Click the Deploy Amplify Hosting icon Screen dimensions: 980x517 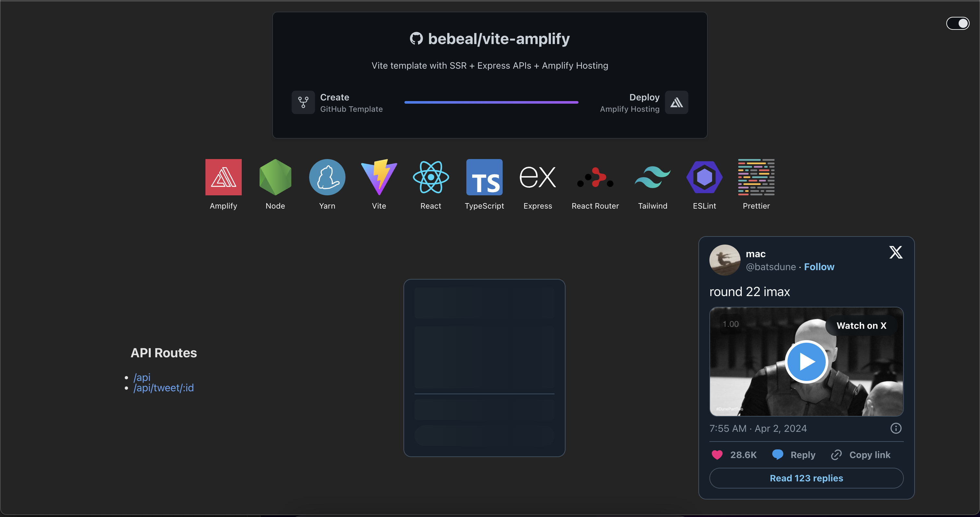pyautogui.click(x=676, y=102)
